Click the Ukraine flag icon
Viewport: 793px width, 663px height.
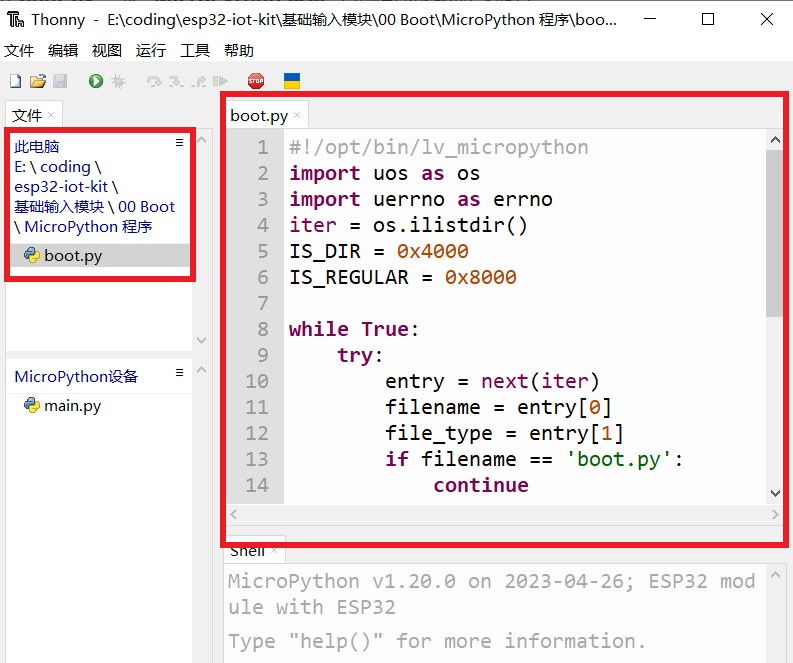click(292, 81)
